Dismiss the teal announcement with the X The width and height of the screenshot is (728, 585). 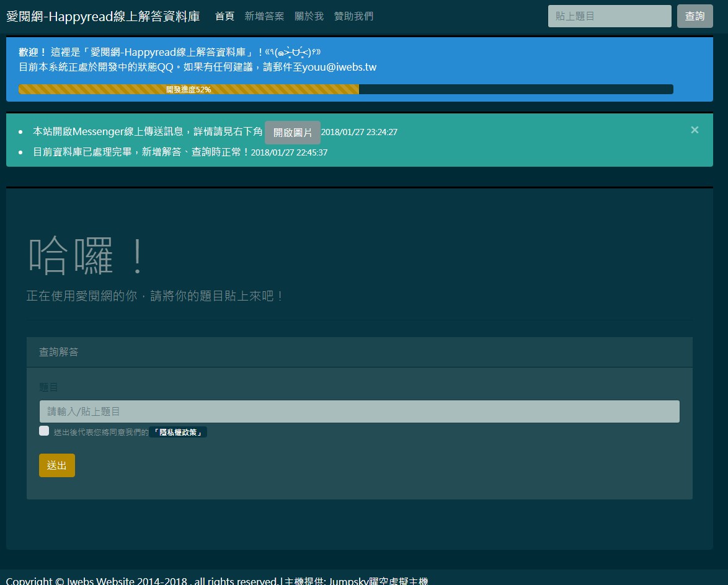[694, 130]
